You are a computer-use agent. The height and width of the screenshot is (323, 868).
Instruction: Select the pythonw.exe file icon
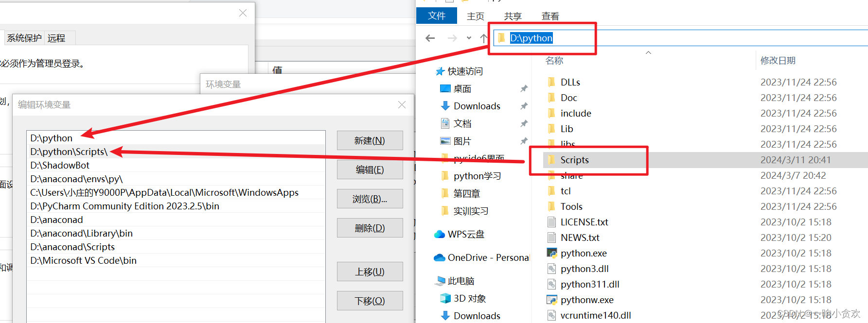(x=551, y=300)
